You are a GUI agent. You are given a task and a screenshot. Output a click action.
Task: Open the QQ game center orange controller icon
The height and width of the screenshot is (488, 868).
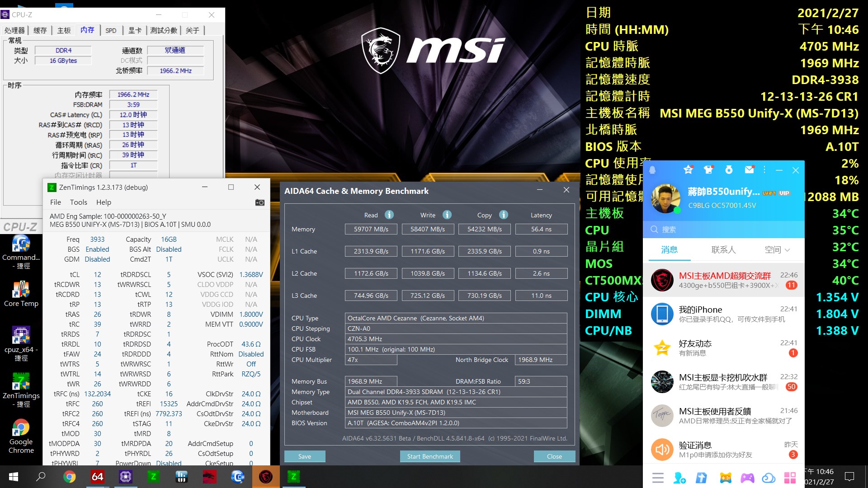pos(725,478)
